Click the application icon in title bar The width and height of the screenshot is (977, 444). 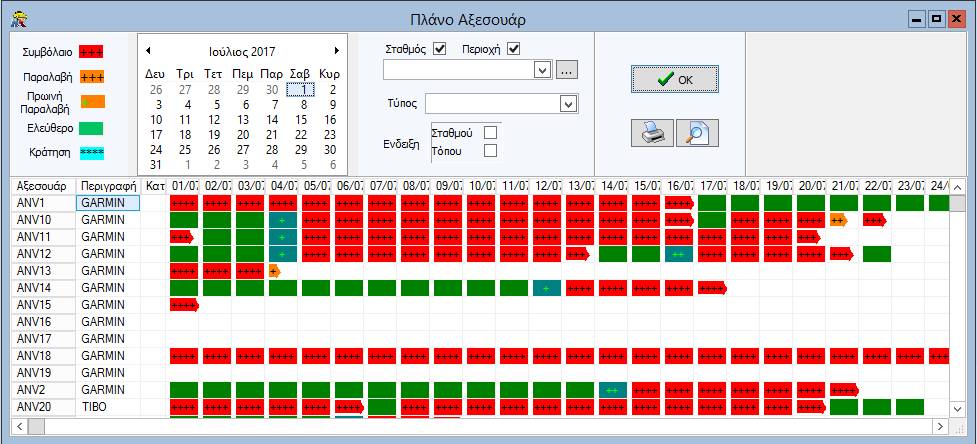coord(19,20)
